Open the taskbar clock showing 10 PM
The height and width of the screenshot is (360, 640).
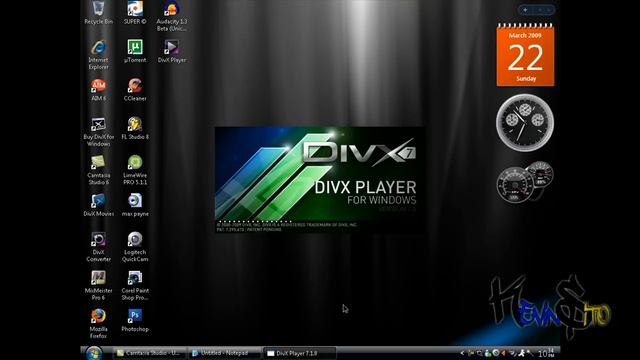546,353
